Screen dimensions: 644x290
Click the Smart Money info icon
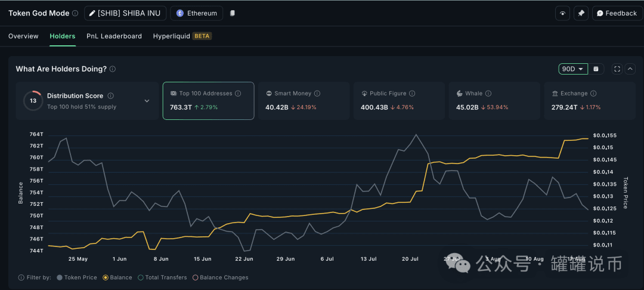pos(317,94)
